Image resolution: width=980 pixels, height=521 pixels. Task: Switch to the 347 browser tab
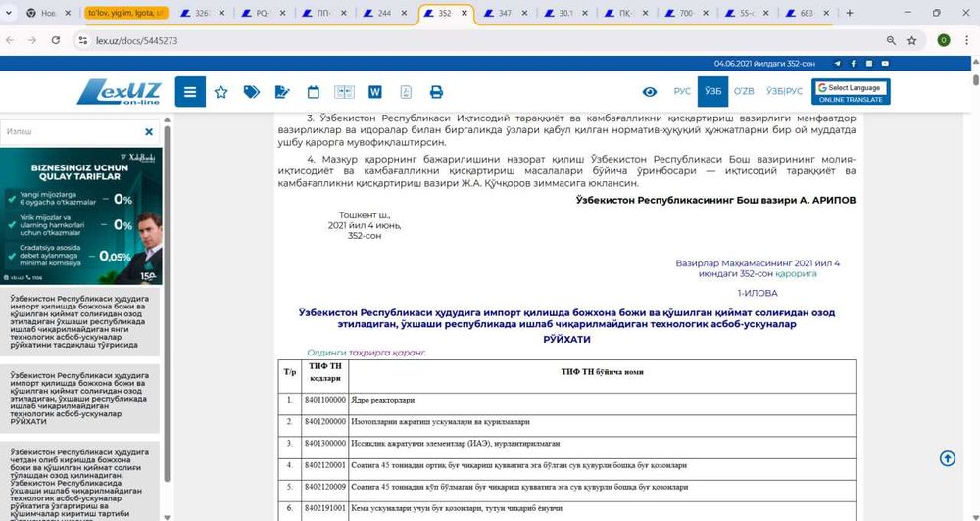click(x=505, y=13)
